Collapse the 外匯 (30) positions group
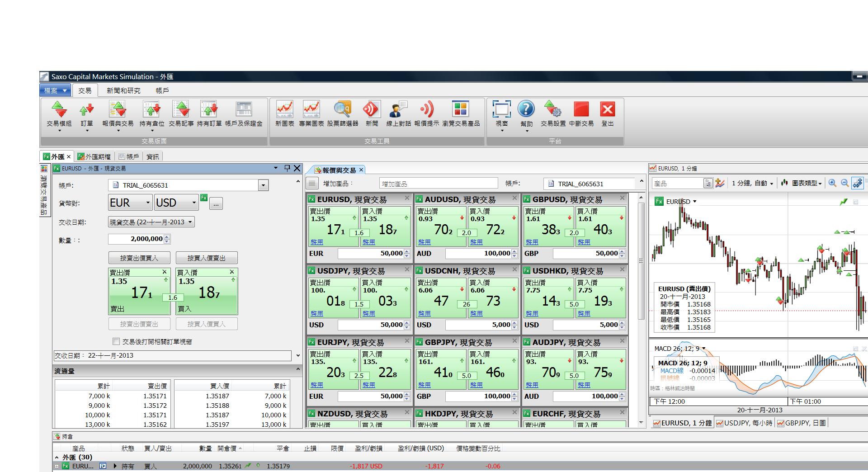Screen dimensions: 868x472 click(x=57, y=458)
